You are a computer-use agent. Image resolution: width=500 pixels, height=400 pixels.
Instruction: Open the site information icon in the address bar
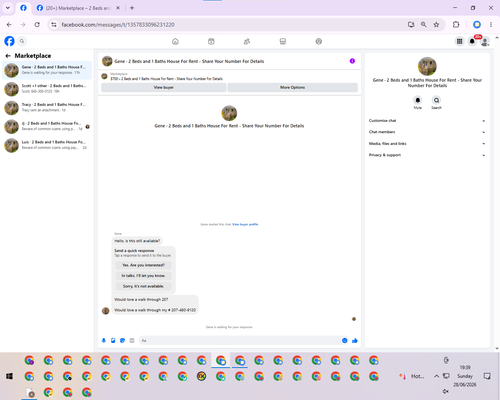click(54, 25)
